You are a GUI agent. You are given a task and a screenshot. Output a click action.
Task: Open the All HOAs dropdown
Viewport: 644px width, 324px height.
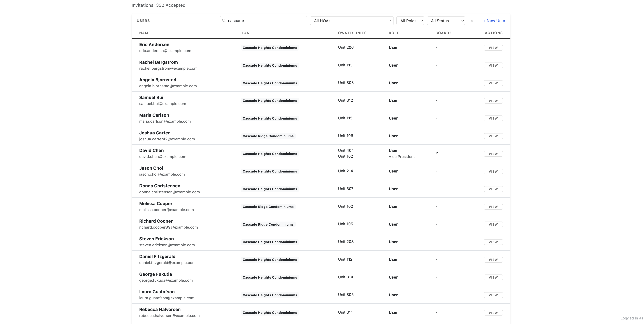pos(352,21)
